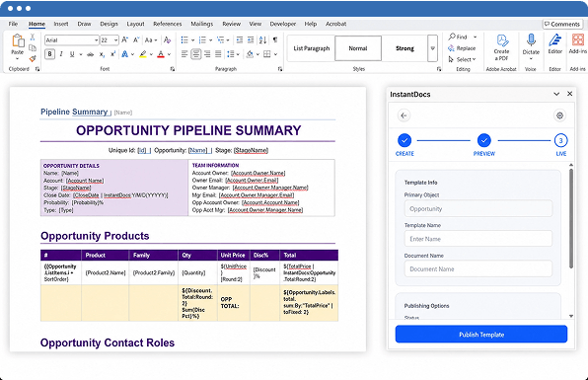588x380 pixels.
Task: Decrease font size with shrink font icon
Action: 136,39
